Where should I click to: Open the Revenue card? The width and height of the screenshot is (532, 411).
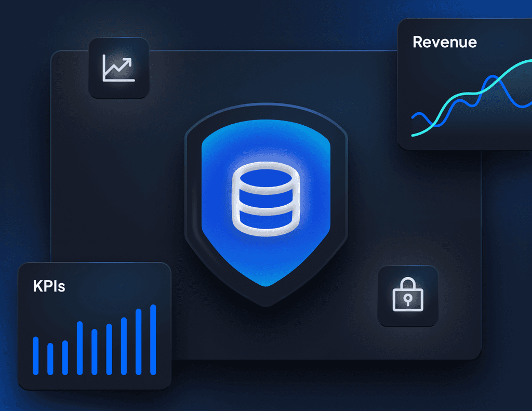pos(465,84)
